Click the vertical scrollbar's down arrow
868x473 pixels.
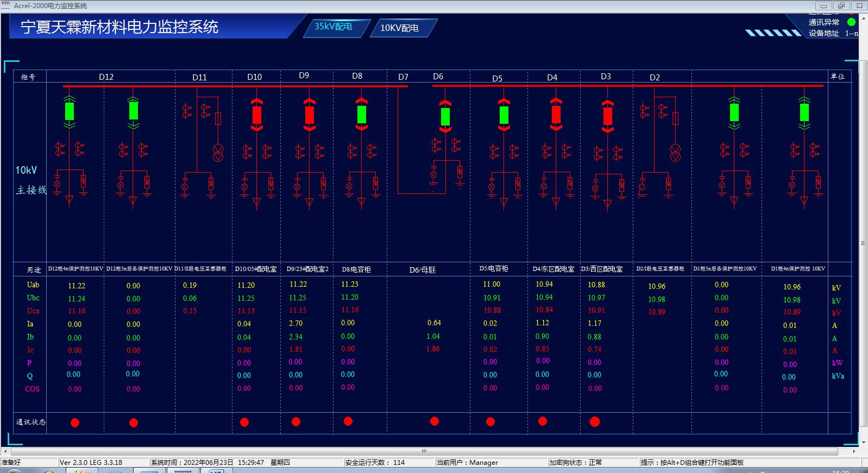863,440
